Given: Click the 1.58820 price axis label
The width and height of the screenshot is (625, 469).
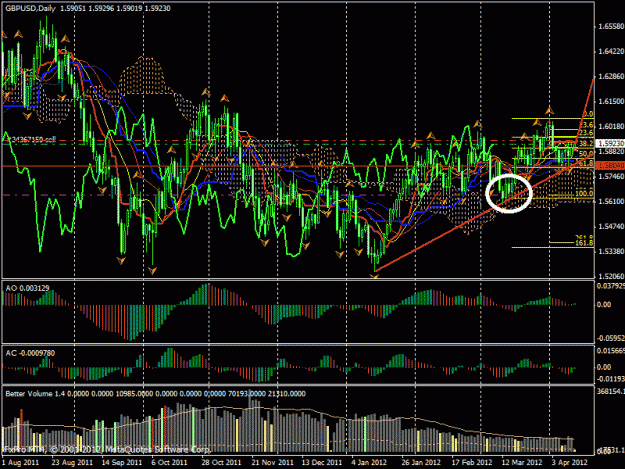Looking at the screenshot, I should [x=611, y=151].
